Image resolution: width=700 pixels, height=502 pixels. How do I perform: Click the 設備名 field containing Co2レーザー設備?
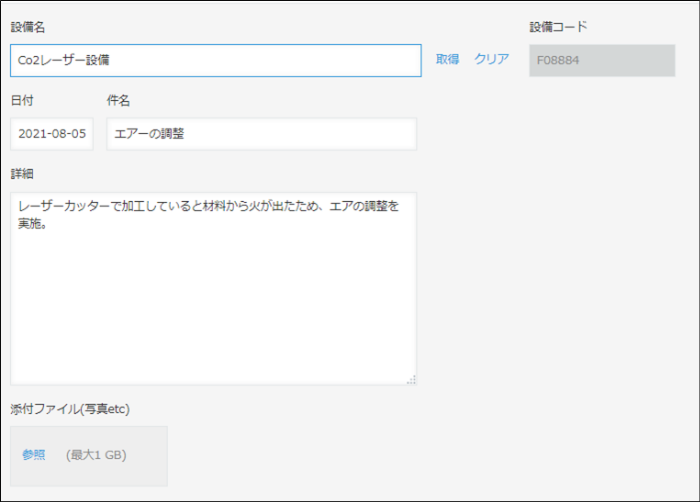click(216, 60)
